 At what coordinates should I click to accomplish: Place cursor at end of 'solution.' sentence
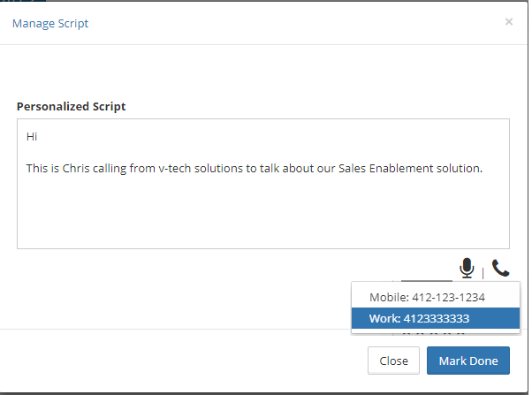[x=483, y=168]
